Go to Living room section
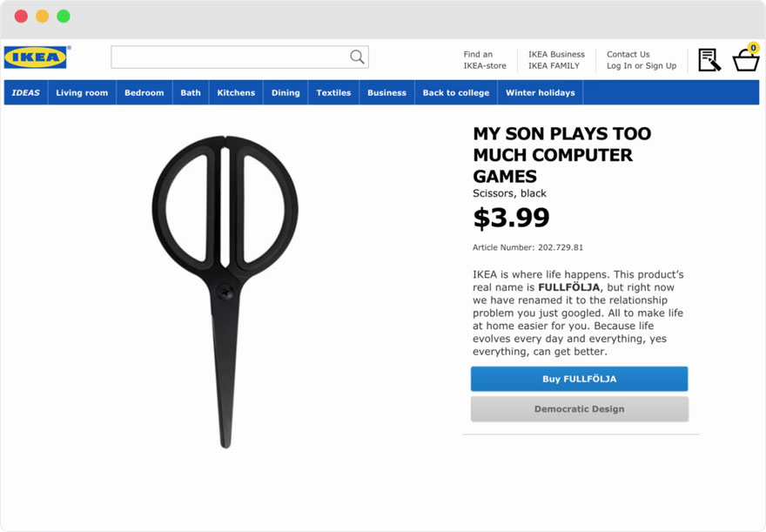Viewport: 766px width, 532px height. pos(82,93)
